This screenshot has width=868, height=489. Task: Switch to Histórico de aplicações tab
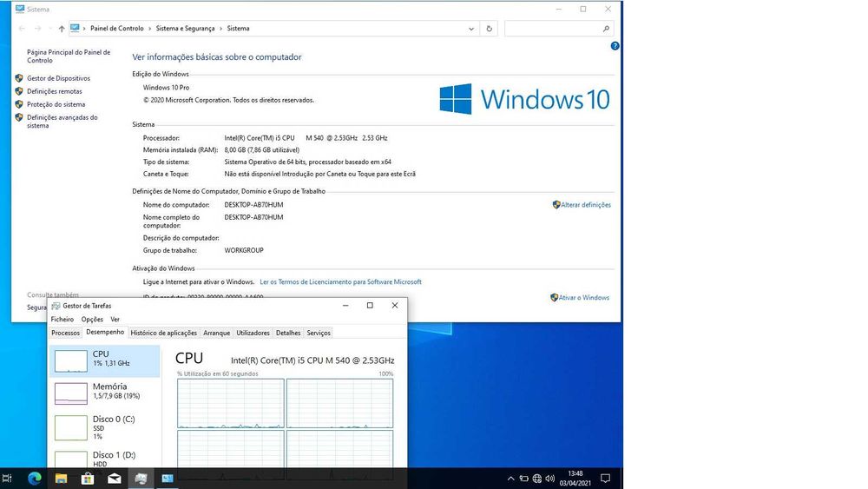163,333
